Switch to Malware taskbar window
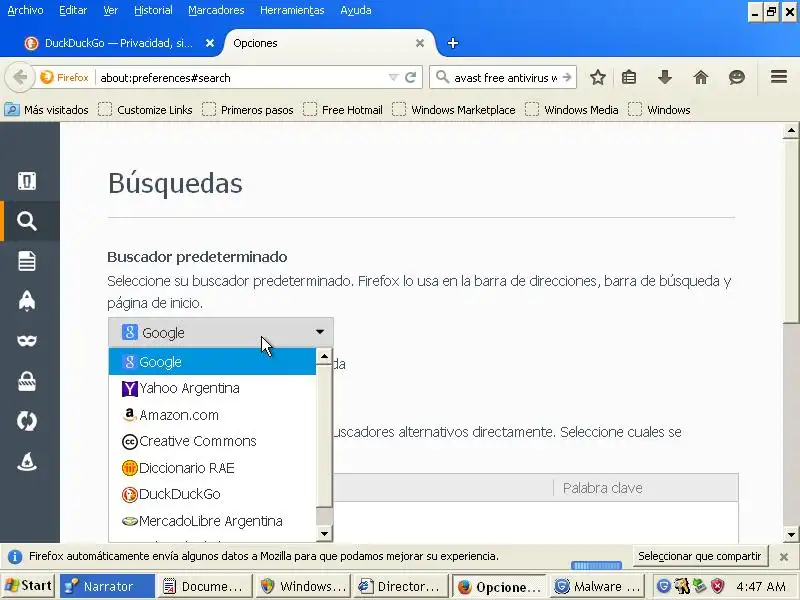Screen dimensions: 800x600 [x=598, y=586]
